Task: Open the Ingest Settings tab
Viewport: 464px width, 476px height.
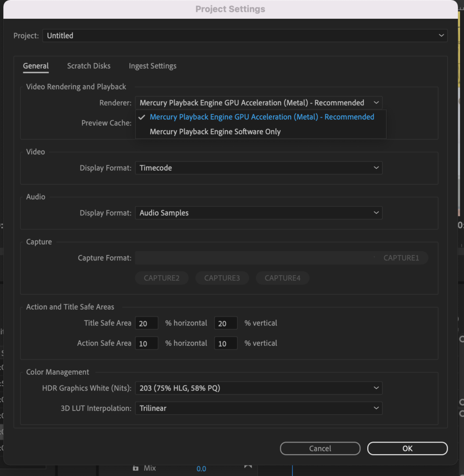Action: click(x=152, y=66)
